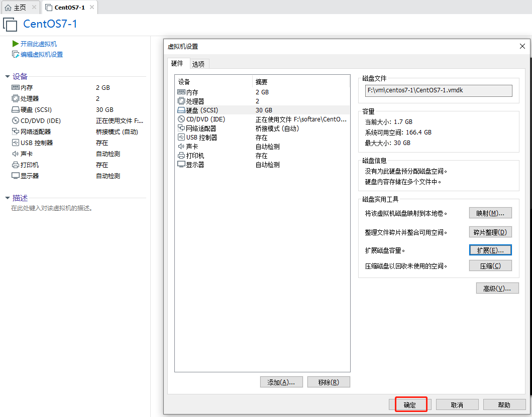Image resolution: width=532 pixels, height=417 pixels.
Task: Click the 系统可用空间: 166.4 GB text
Action: [x=398, y=132]
